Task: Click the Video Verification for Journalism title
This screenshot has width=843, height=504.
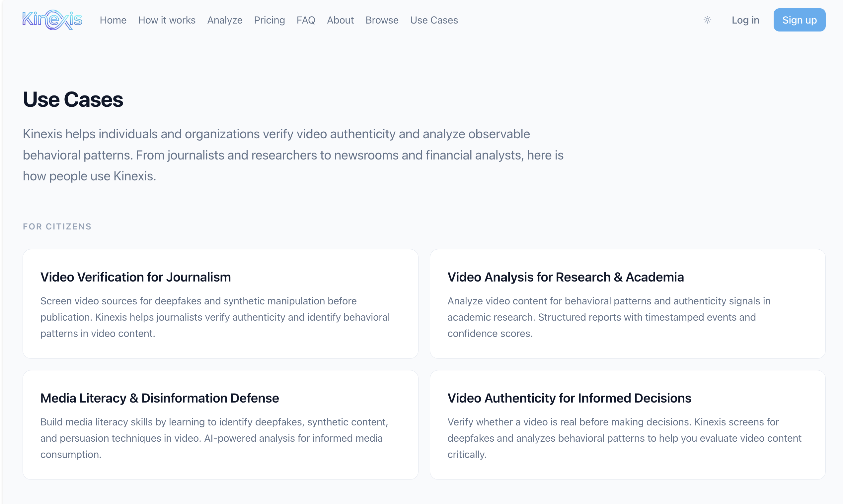Action: click(x=135, y=277)
